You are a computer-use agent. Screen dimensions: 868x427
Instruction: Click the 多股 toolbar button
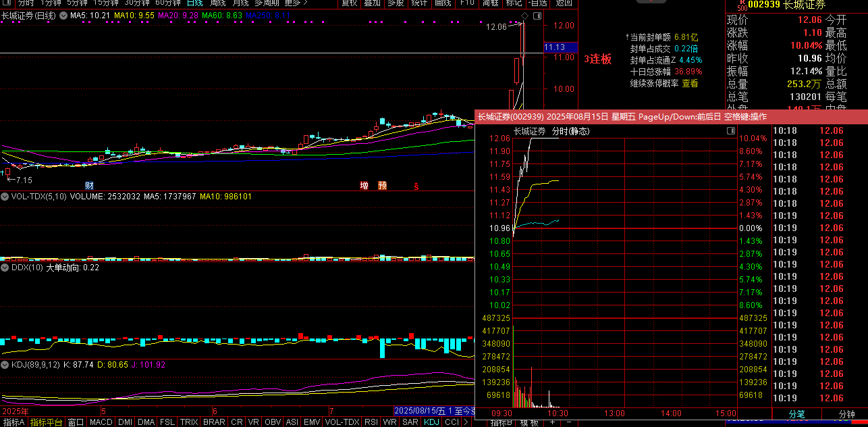(396, 3)
